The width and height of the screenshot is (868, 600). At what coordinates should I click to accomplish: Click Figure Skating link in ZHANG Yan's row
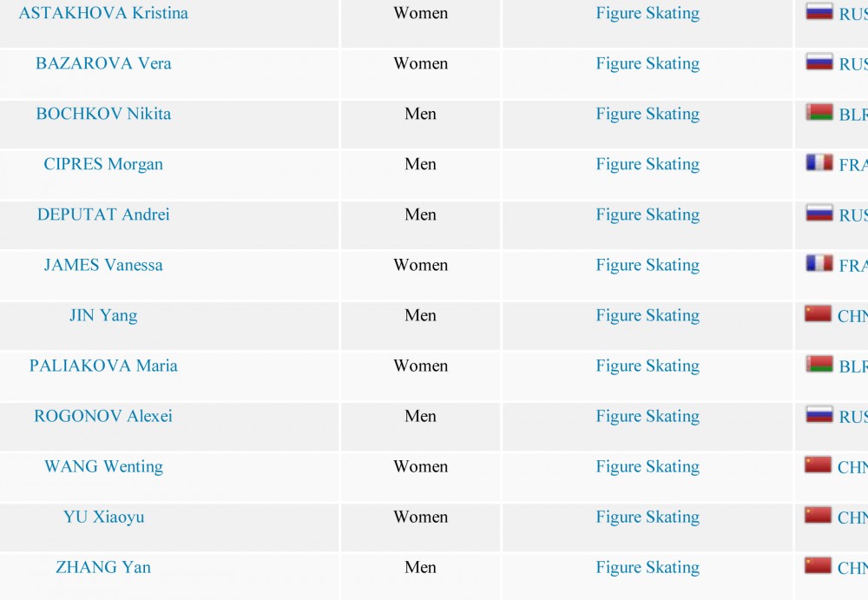[x=648, y=568]
